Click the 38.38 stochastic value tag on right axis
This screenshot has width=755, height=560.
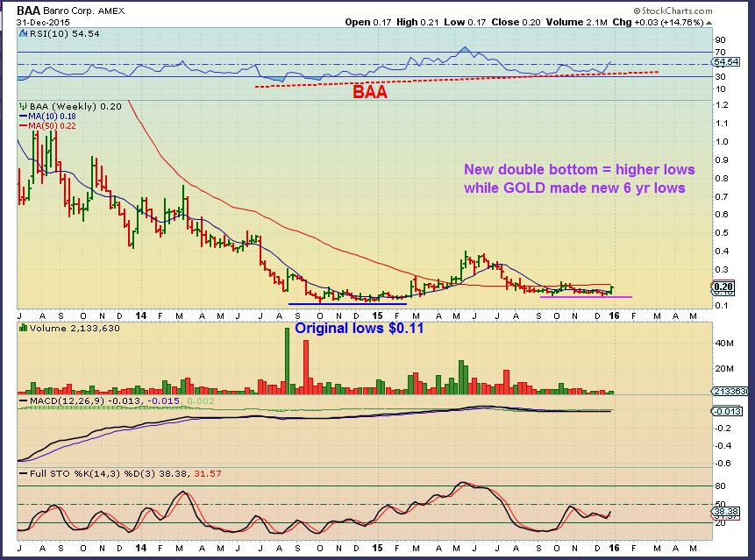coord(727,512)
